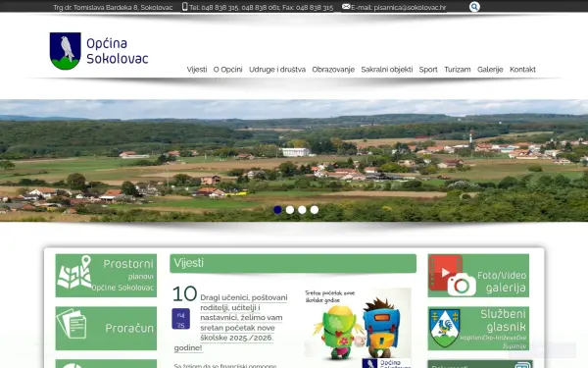Click the Općina Sokolovac site title text
588x368 pixels.
click(117, 51)
